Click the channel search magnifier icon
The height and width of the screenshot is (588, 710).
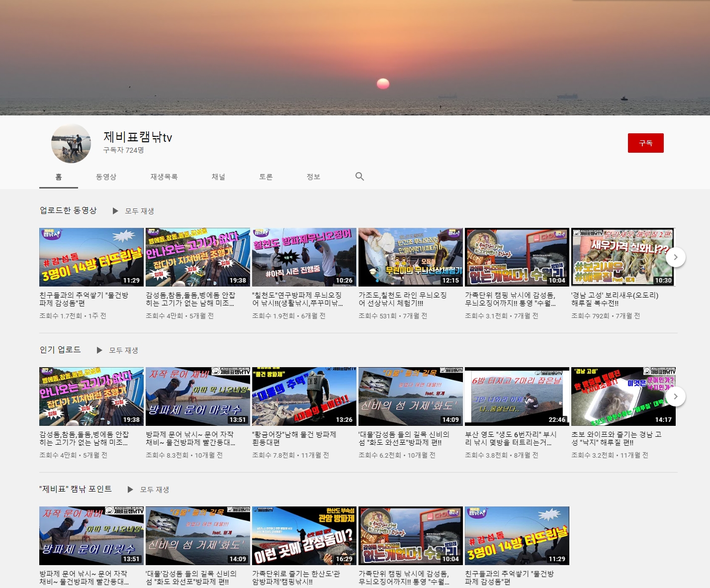359,177
